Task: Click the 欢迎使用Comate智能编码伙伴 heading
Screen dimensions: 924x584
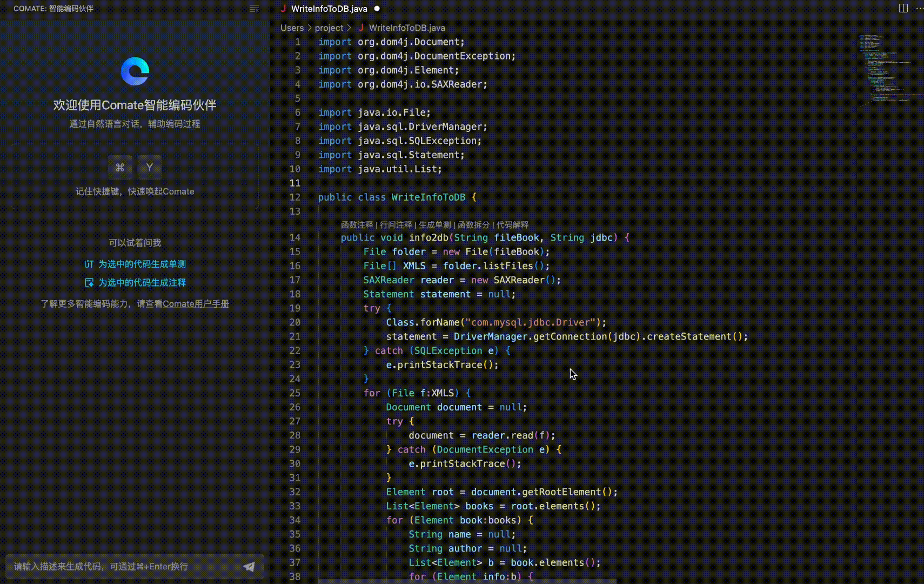Action: [135, 105]
